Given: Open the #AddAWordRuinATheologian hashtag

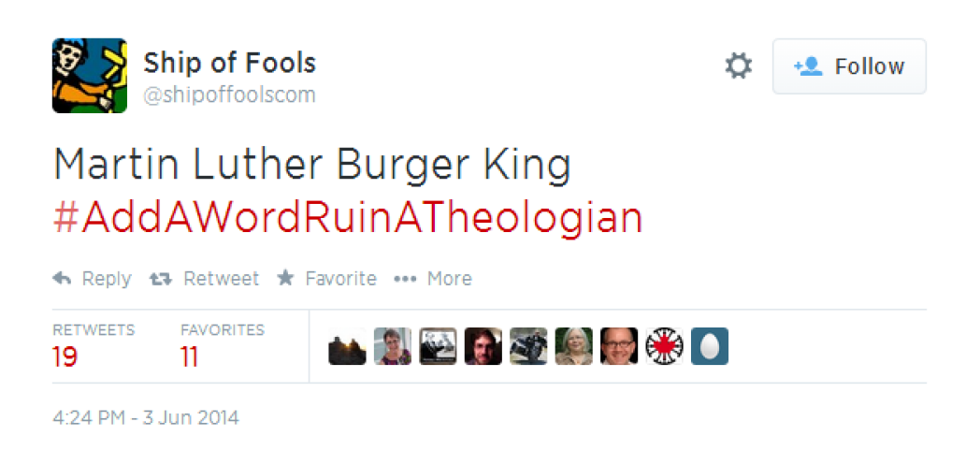Looking at the screenshot, I should [x=348, y=218].
